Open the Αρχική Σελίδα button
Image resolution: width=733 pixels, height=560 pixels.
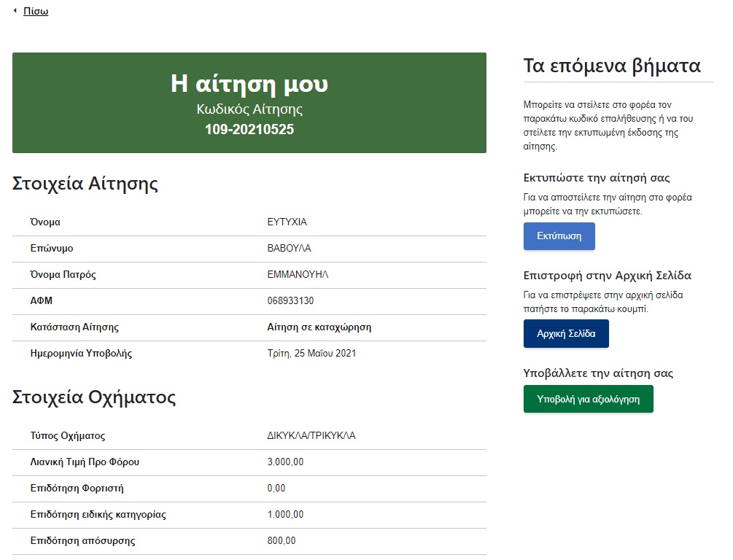point(566,334)
